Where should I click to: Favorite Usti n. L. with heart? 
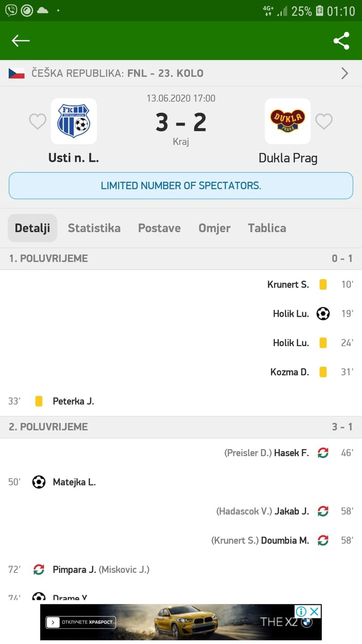(x=38, y=121)
